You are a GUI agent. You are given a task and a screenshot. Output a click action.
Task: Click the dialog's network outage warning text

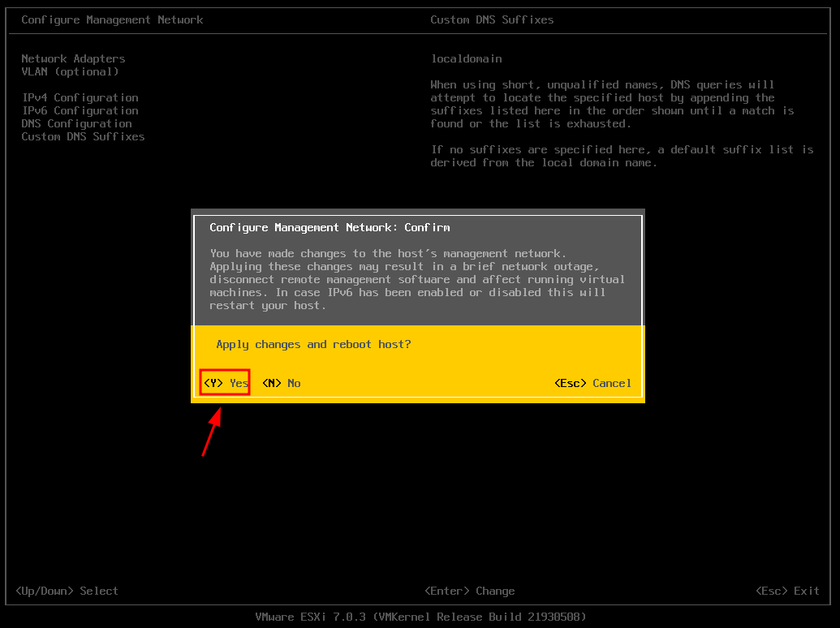tap(417, 279)
